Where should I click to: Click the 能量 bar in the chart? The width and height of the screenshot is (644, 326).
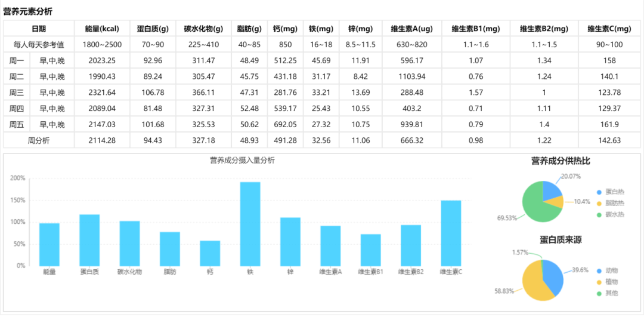(49, 245)
